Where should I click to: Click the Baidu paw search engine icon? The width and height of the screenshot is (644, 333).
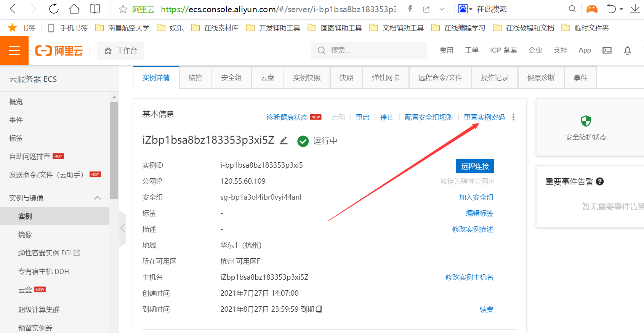click(463, 9)
